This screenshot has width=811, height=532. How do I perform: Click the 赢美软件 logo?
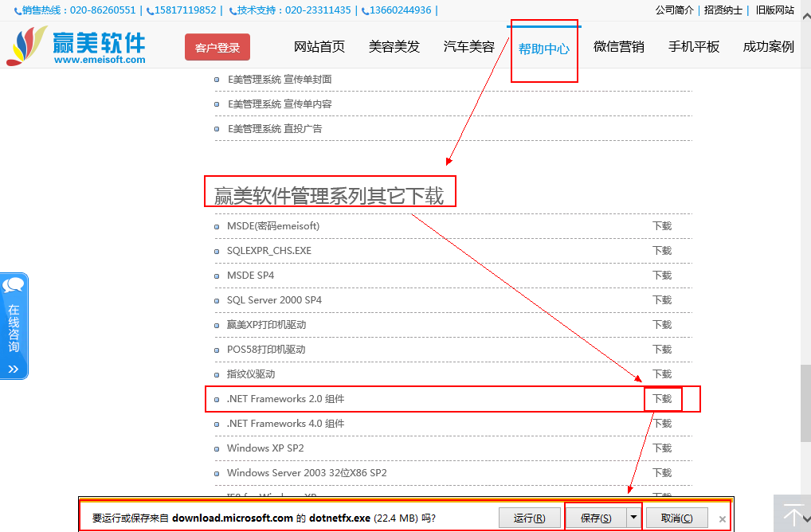pyautogui.click(x=76, y=46)
